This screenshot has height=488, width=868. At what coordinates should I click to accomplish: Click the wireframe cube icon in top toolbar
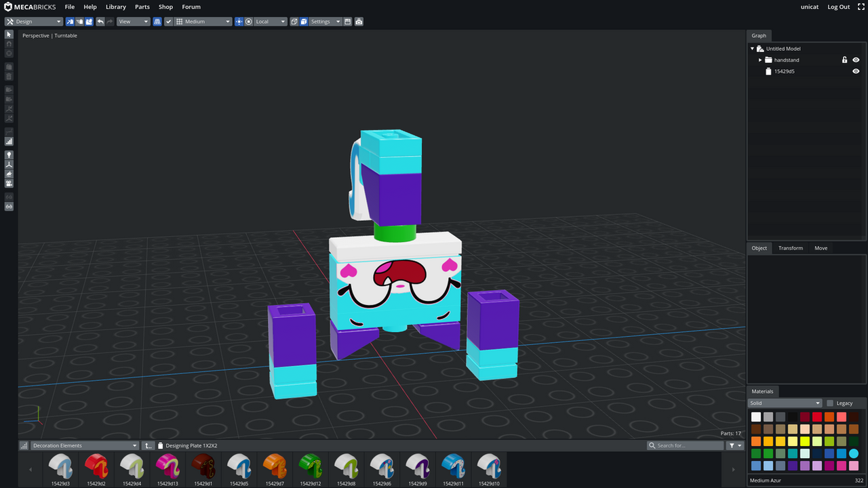pos(294,22)
